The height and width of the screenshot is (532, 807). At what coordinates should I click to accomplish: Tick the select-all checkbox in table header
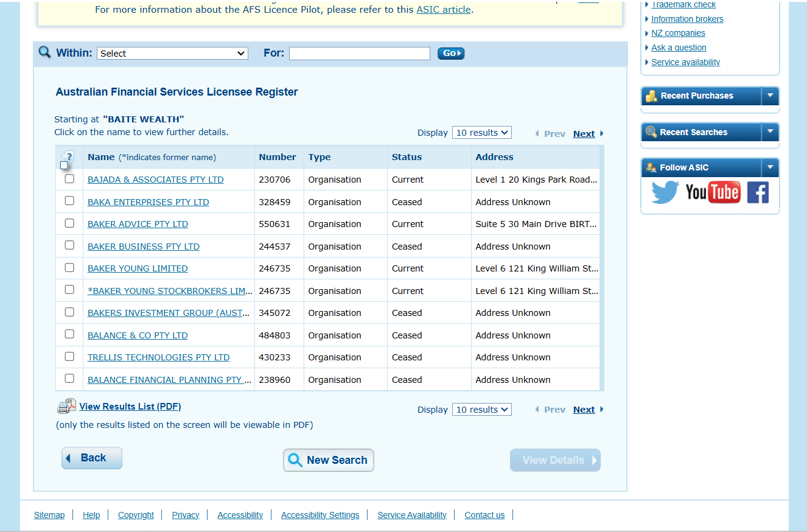tap(64, 165)
